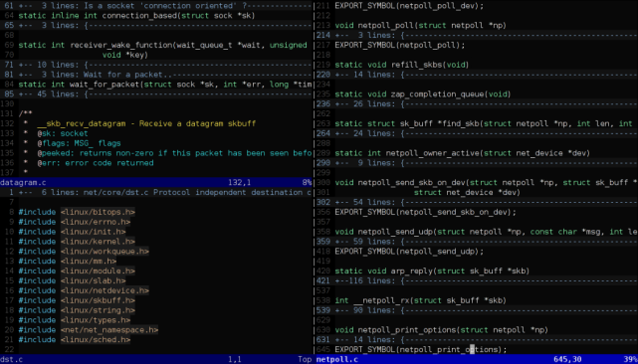The width and height of the screenshot is (638, 364).
Task: Click the #include <linux/slab.h> line
Action: (72, 281)
